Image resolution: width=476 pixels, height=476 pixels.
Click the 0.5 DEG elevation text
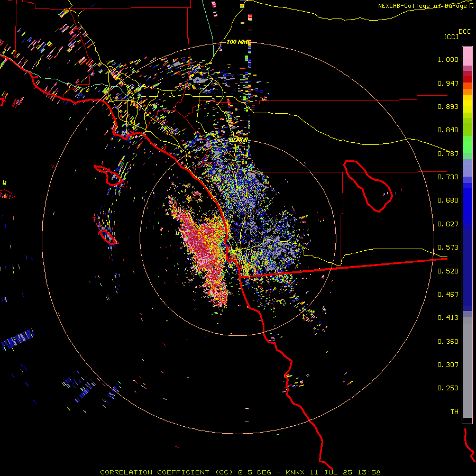[254, 472]
